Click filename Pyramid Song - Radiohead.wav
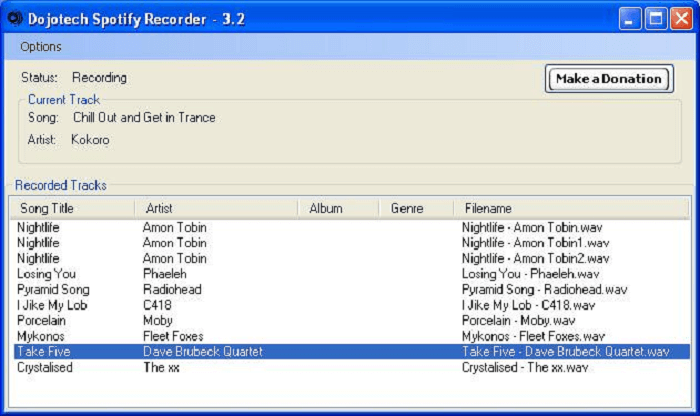This screenshot has height=416, width=700. [545, 290]
